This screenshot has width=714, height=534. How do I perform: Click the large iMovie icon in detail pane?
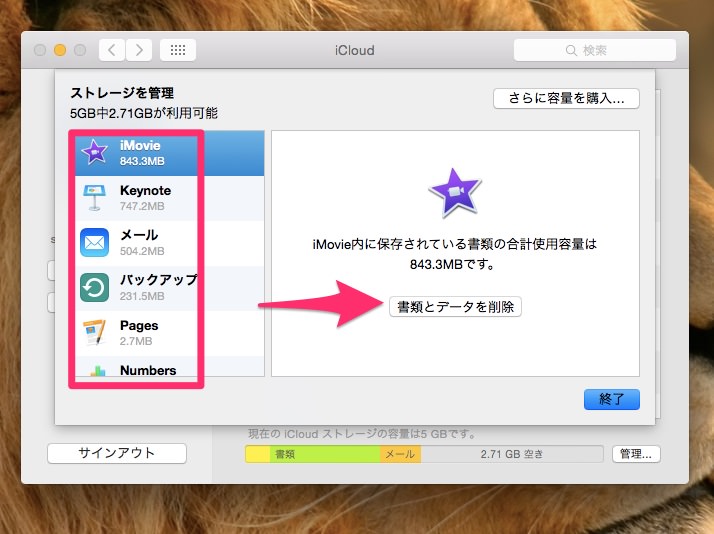pos(455,193)
